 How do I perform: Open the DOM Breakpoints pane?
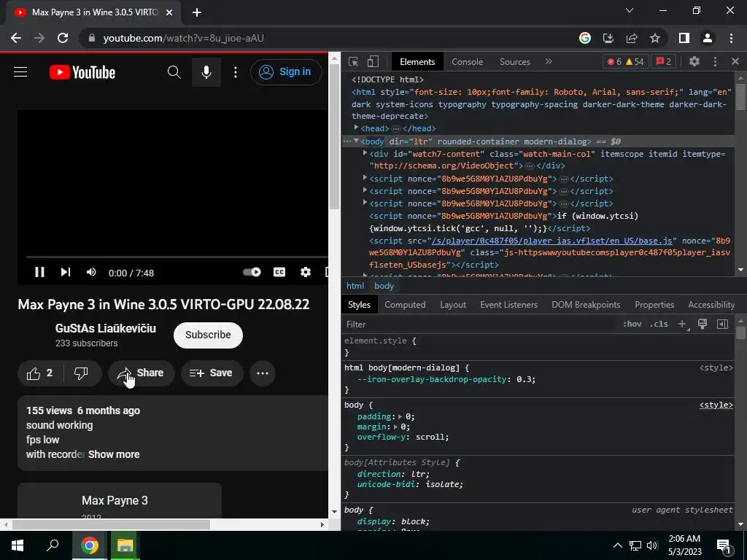[586, 305]
